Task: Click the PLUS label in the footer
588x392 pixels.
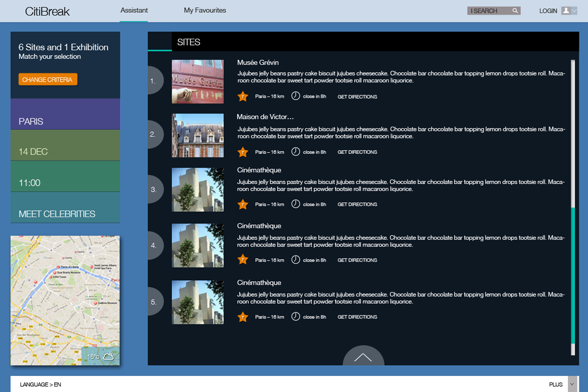Action: click(x=556, y=385)
